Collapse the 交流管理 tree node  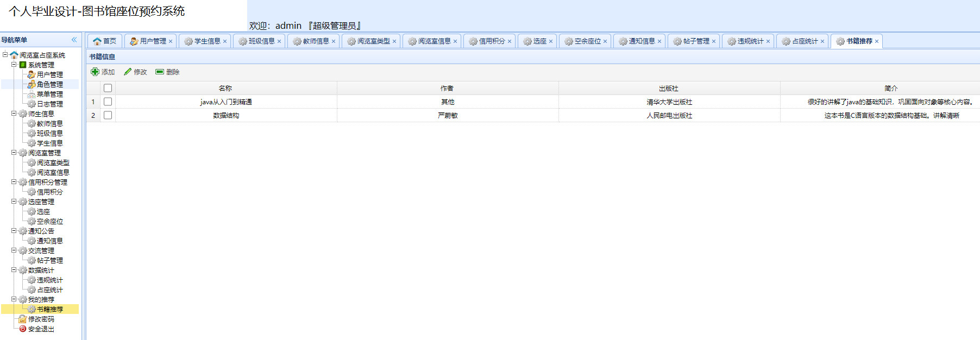pyautogui.click(x=14, y=250)
